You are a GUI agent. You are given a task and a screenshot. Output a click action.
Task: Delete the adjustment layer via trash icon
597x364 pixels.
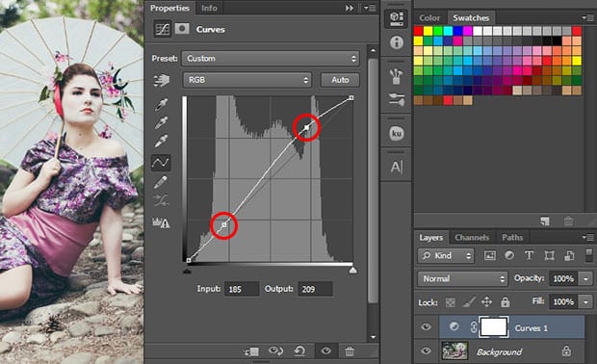click(x=350, y=351)
